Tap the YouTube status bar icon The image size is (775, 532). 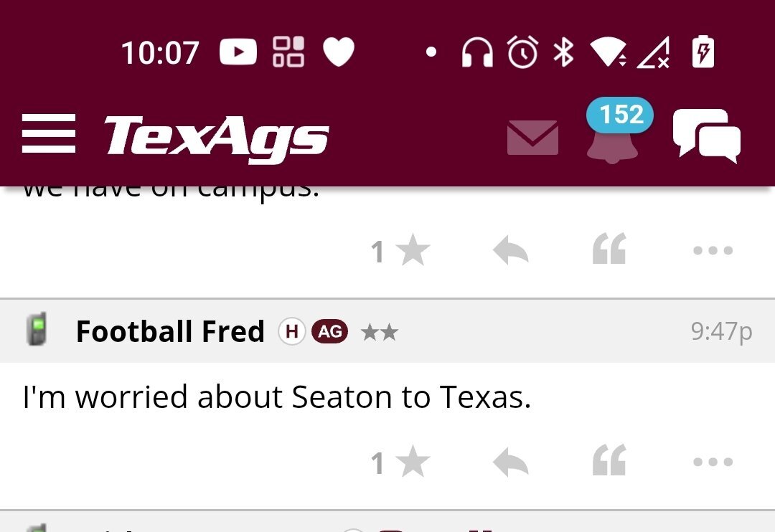click(x=238, y=52)
